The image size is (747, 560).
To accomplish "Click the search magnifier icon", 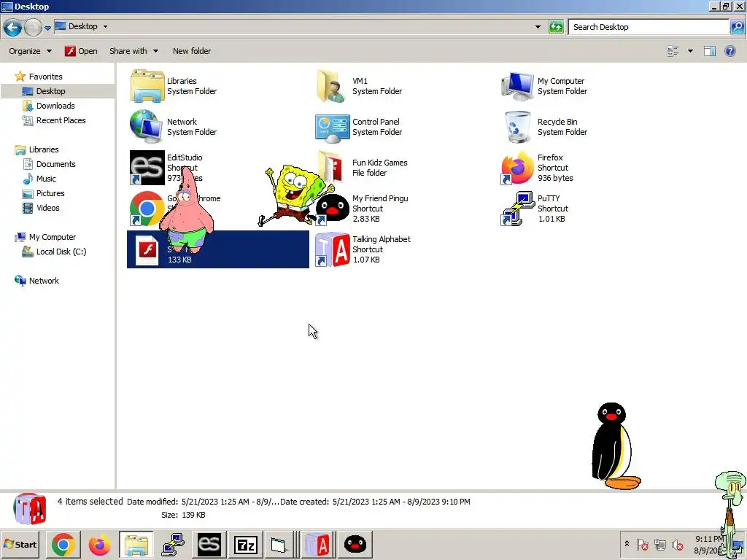I will pos(737,27).
